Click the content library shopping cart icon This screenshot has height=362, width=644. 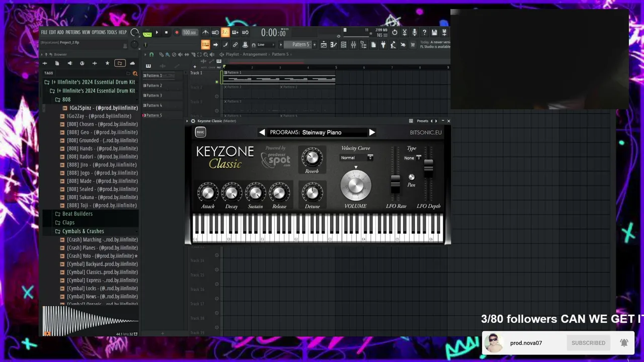(413, 45)
